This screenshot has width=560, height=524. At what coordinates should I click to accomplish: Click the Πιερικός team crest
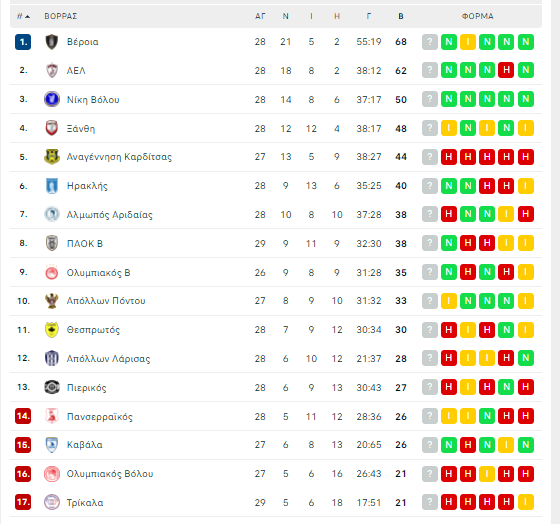tap(52, 387)
